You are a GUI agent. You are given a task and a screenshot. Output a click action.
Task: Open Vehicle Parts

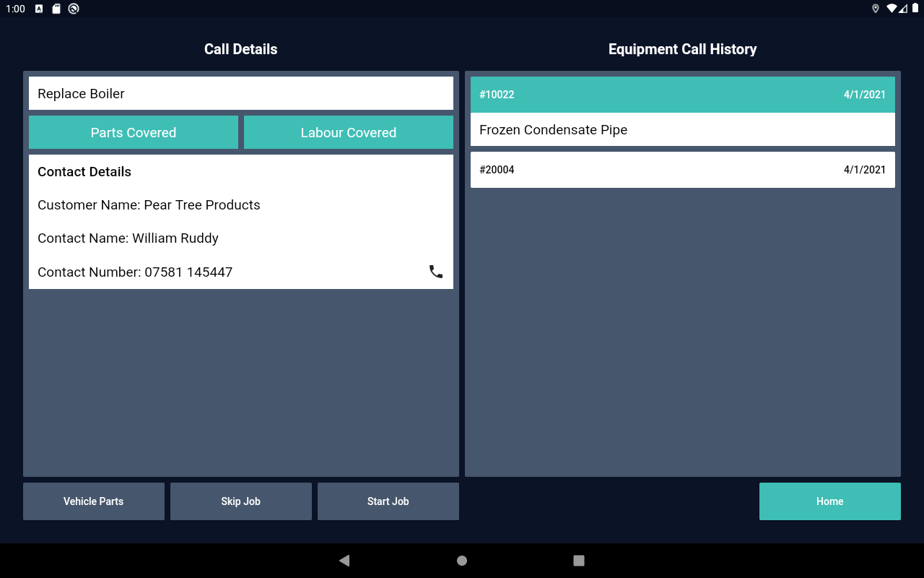[x=94, y=501]
